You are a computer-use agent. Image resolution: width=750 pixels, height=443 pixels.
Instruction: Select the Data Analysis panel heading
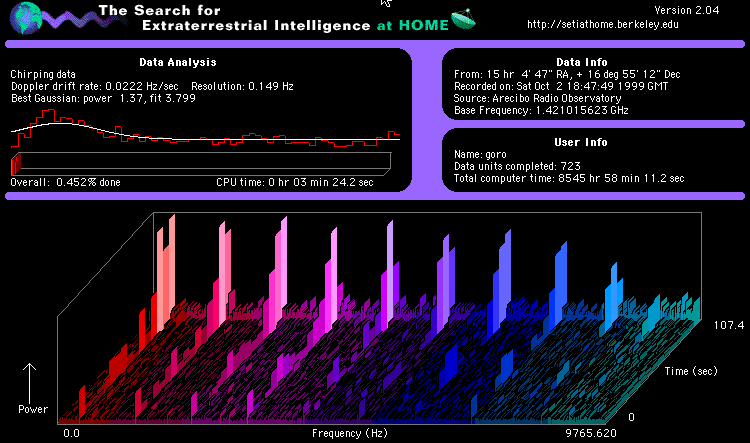[208, 60]
